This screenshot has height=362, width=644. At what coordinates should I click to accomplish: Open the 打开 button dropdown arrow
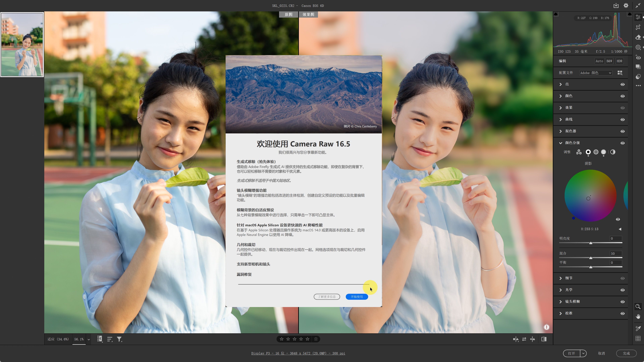[x=583, y=353]
